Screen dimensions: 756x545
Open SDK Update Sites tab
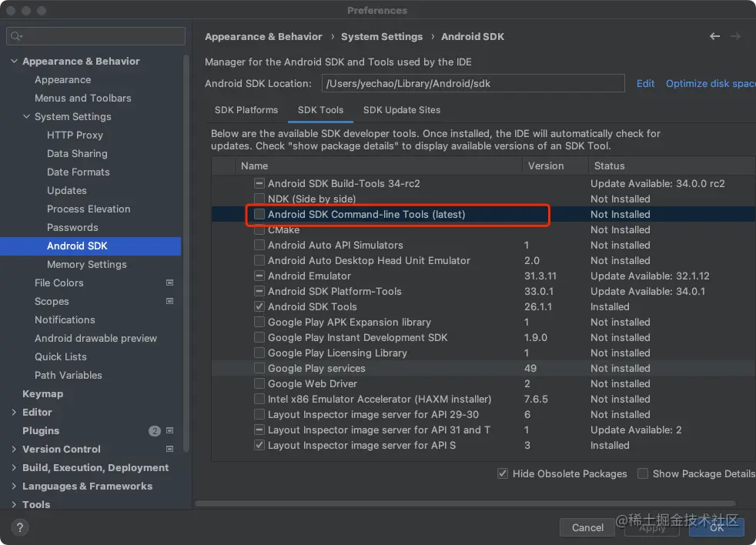[x=402, y=110]
